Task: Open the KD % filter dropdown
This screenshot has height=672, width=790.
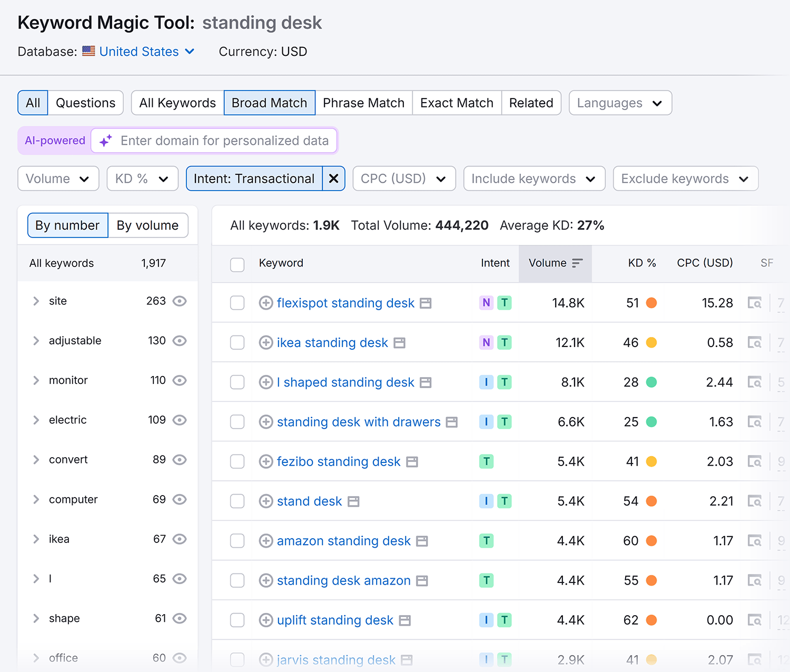Action: pyautogui.click(x=143, y=179)
